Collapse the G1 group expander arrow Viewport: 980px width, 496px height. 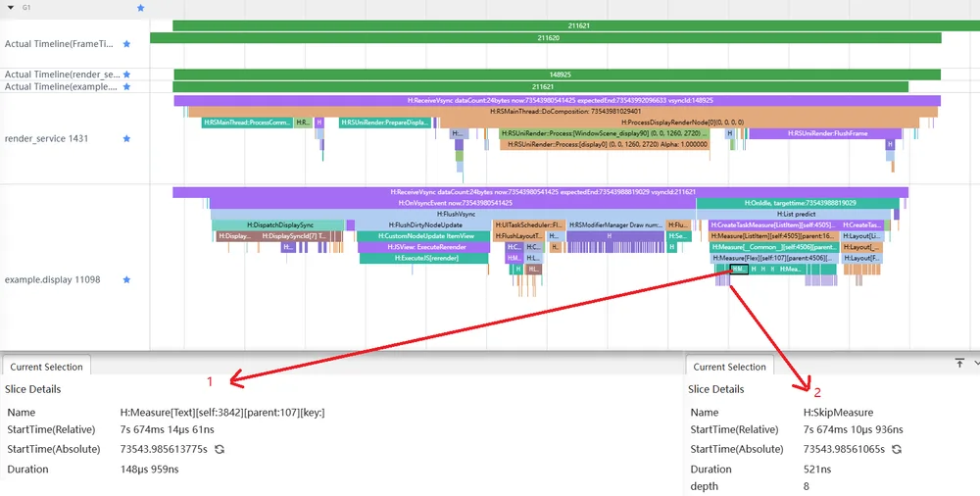click(11, 8)
